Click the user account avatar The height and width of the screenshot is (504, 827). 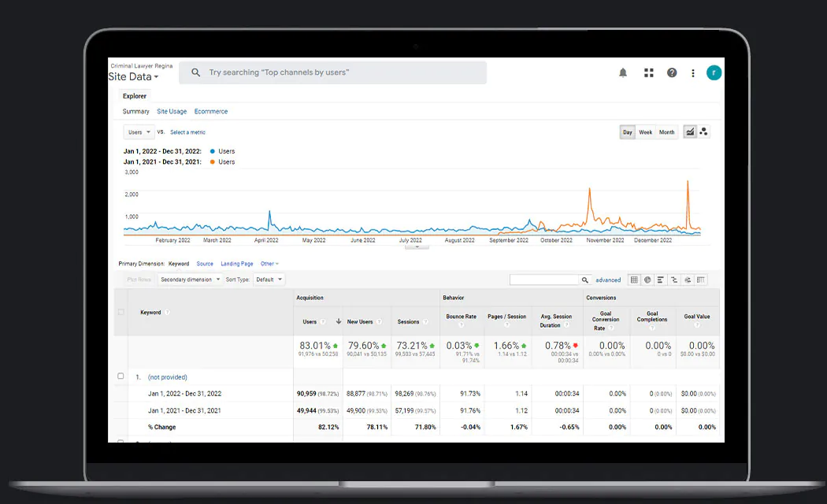tap(714, 72)
